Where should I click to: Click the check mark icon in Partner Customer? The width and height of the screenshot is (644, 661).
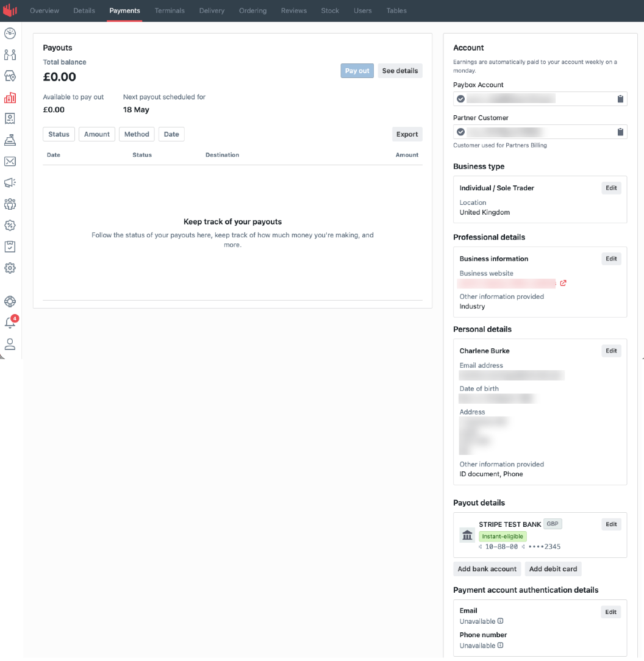click(460, 132)
